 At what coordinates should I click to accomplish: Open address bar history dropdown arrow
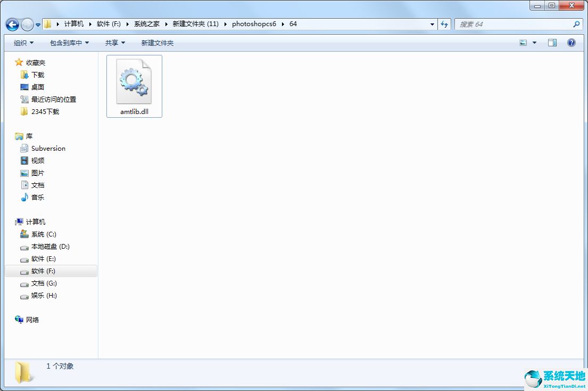[433, 25]
